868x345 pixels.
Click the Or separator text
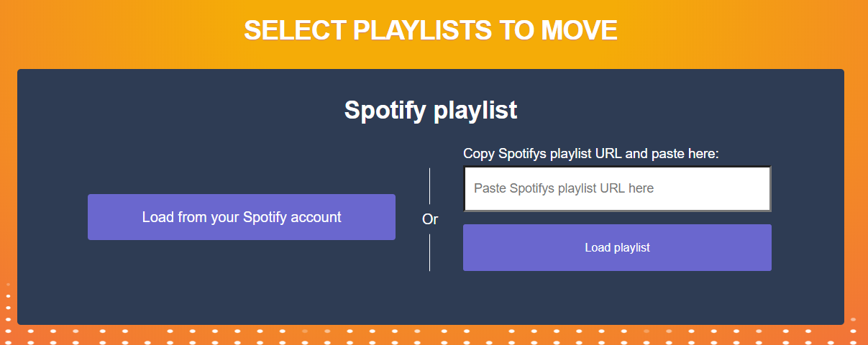tap(430, 219)
